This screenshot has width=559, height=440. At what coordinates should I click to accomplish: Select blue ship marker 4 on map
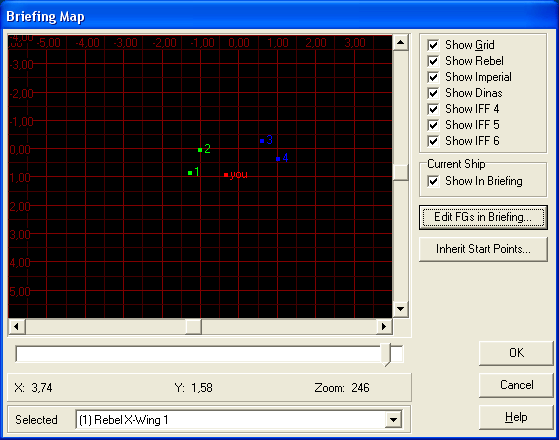[278, 159]
